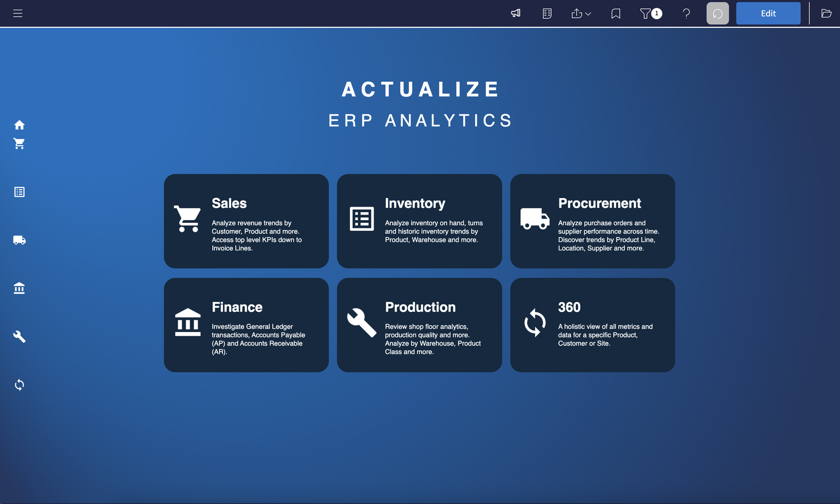
Task: Open Inventory list icon in sidebar
Action: pos(19,192)
